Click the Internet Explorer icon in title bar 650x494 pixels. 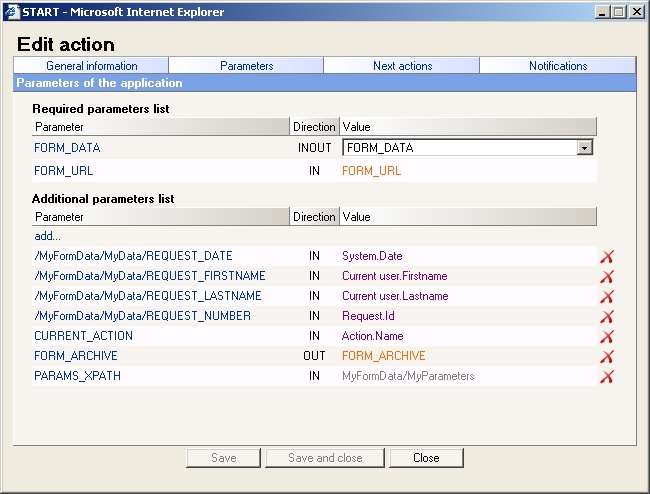click(x=12, y=12)
